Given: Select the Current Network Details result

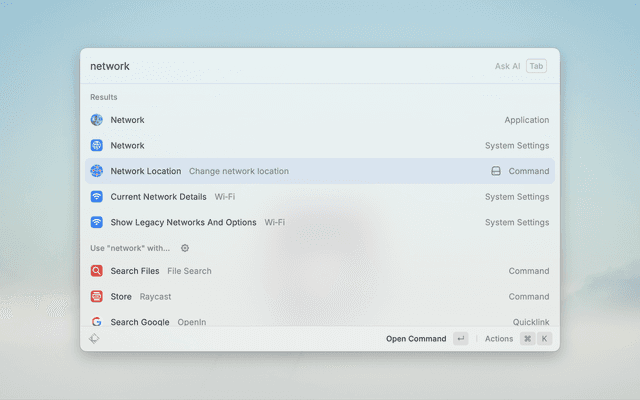Looking at the screenshot, I should coord(320,197).
